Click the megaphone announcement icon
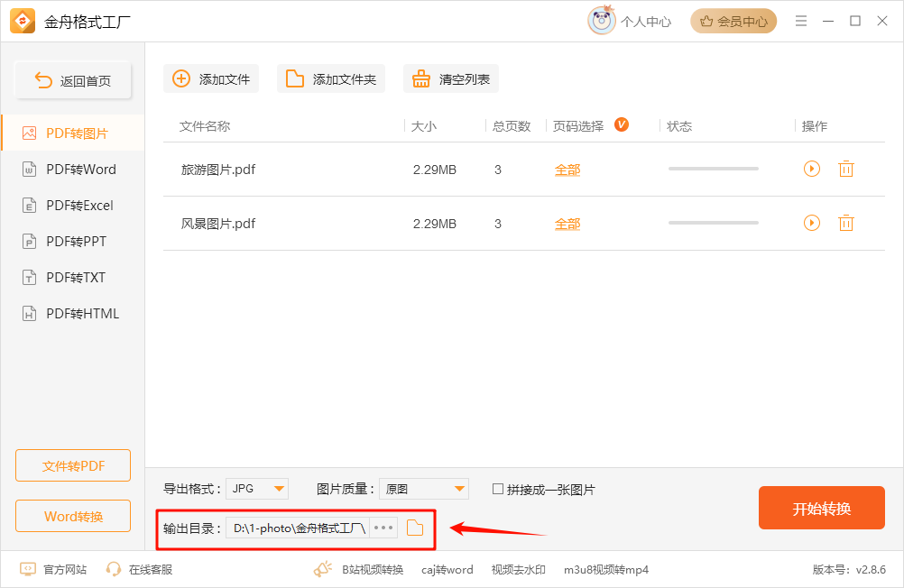Image resolution: width=904 pixels, height=588 pixels. [323, 569]
